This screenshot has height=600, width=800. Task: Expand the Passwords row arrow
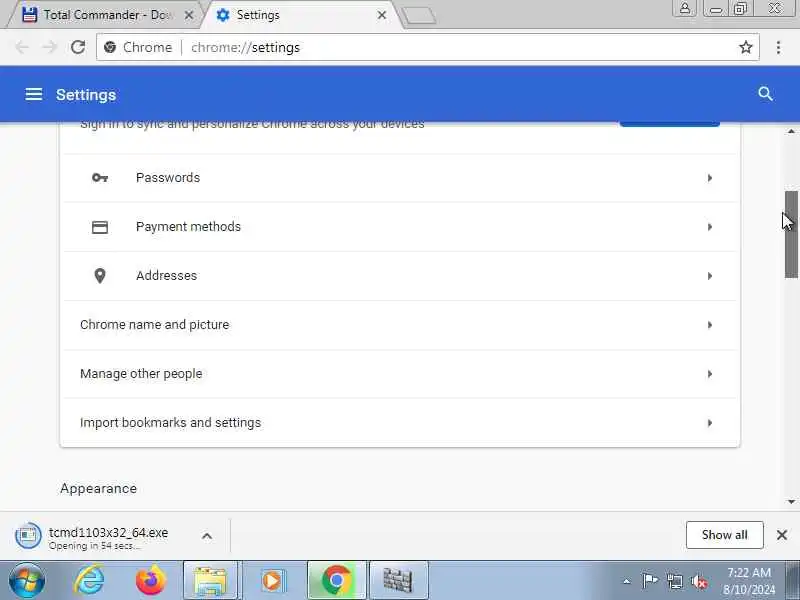pos(710,178)
